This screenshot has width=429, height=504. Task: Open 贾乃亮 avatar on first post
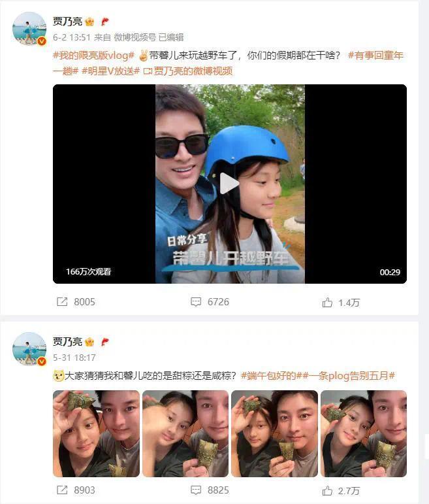point(29,29)
